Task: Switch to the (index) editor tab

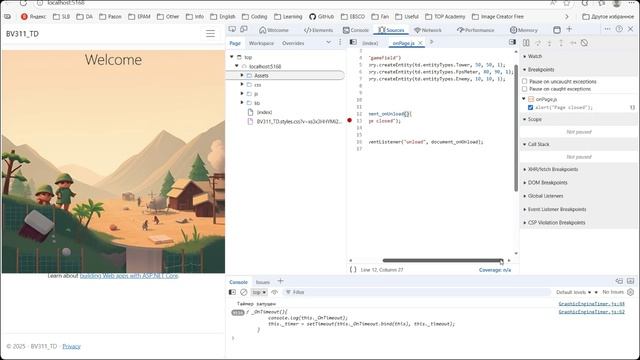Action: (x=370, y=43)
